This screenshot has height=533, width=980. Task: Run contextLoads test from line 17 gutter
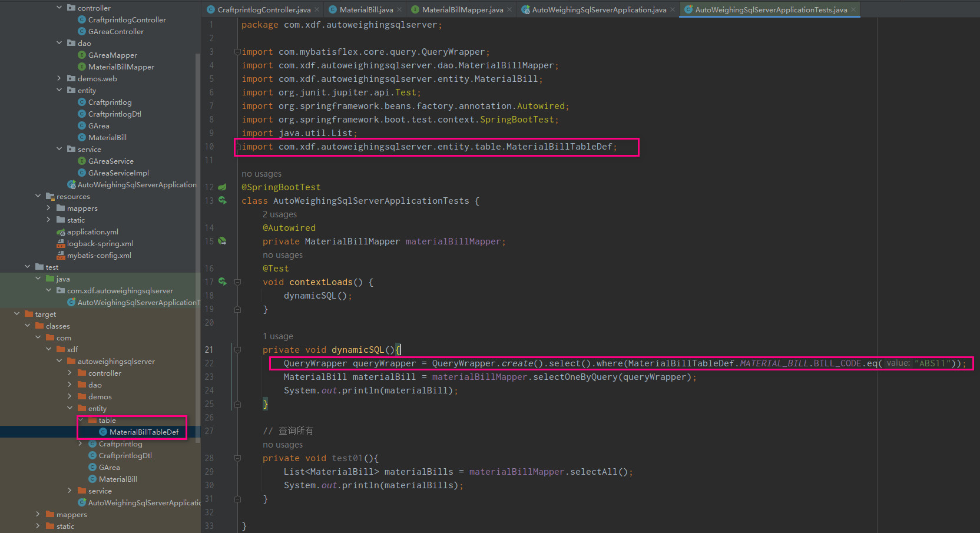point(222,282)
